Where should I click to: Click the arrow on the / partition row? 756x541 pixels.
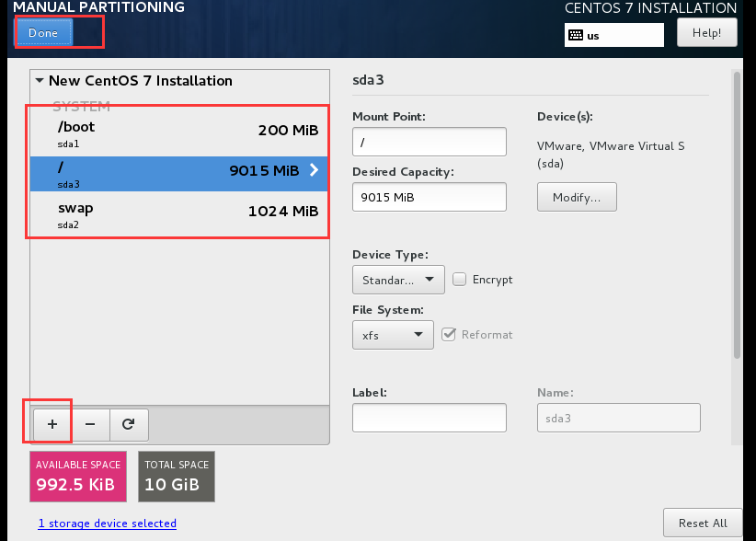click(x=314, y=169)
